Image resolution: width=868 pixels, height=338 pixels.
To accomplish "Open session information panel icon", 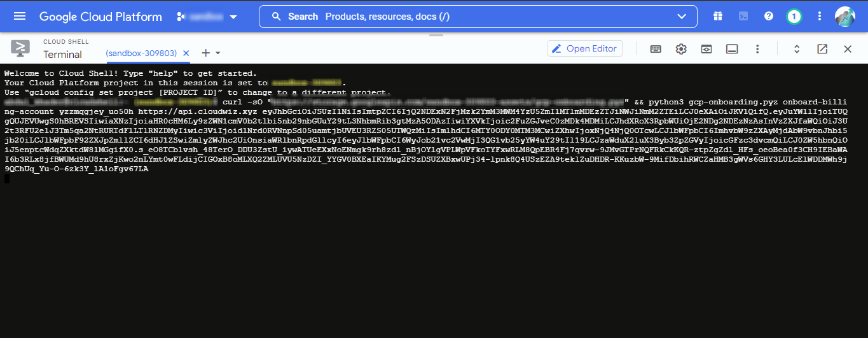I will point(732,49).
